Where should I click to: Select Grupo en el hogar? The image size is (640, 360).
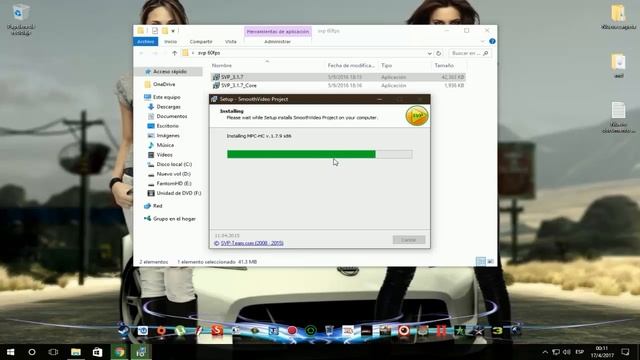click(174, 219)
